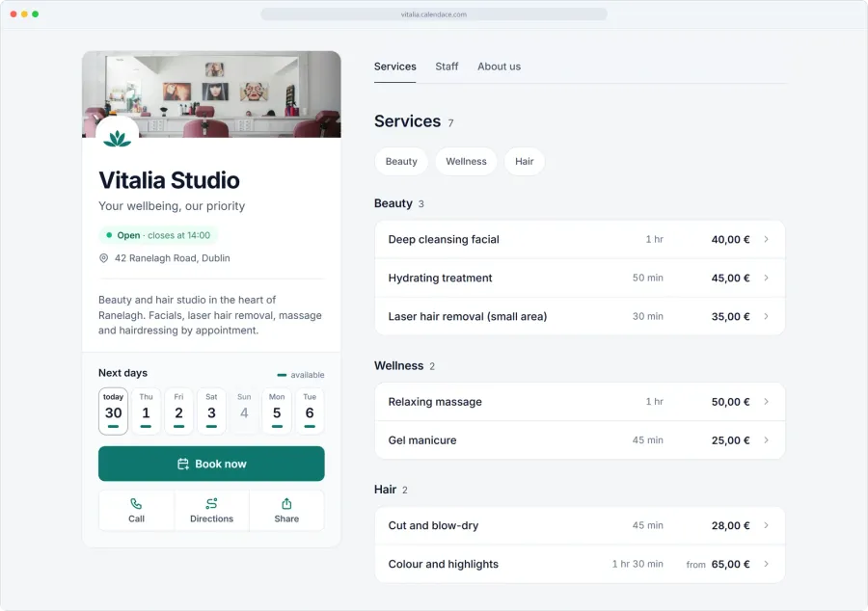
Task: Click the Share button label
Action: coord(286,518)
